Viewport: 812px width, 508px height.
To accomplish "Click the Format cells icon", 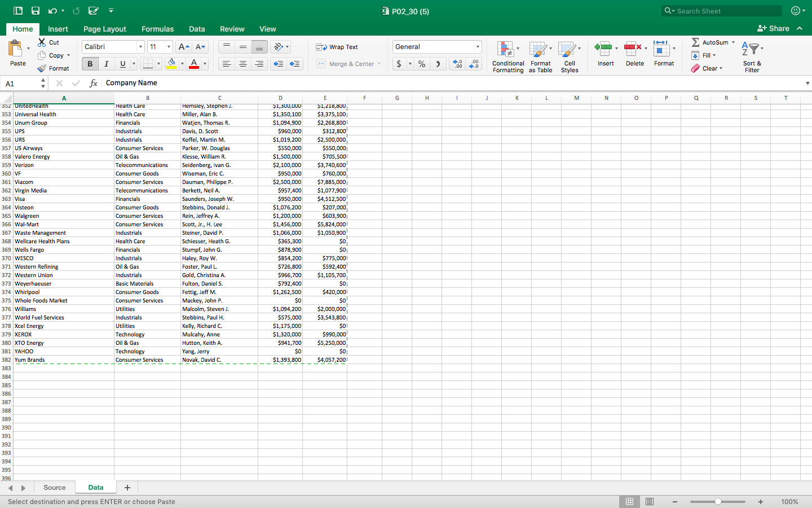I will point(661,49).
